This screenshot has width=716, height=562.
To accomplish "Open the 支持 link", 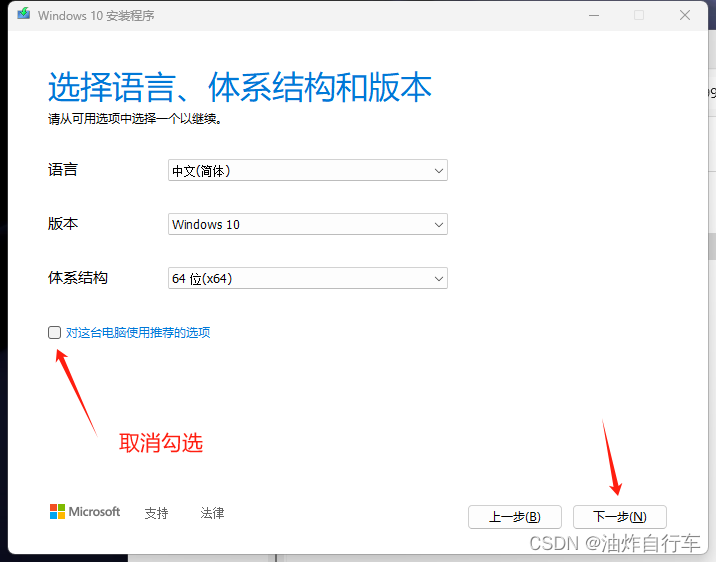I will click(x=157, y=513).
